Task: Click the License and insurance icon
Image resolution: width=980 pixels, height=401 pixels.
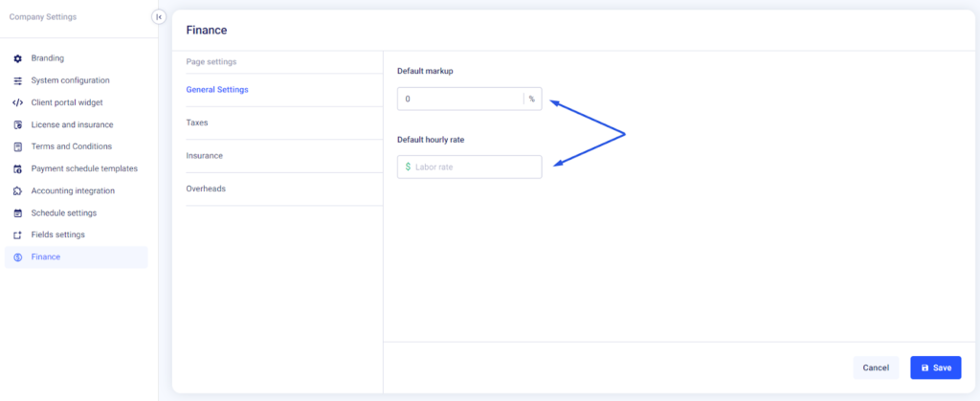Action: click(17, 124)
